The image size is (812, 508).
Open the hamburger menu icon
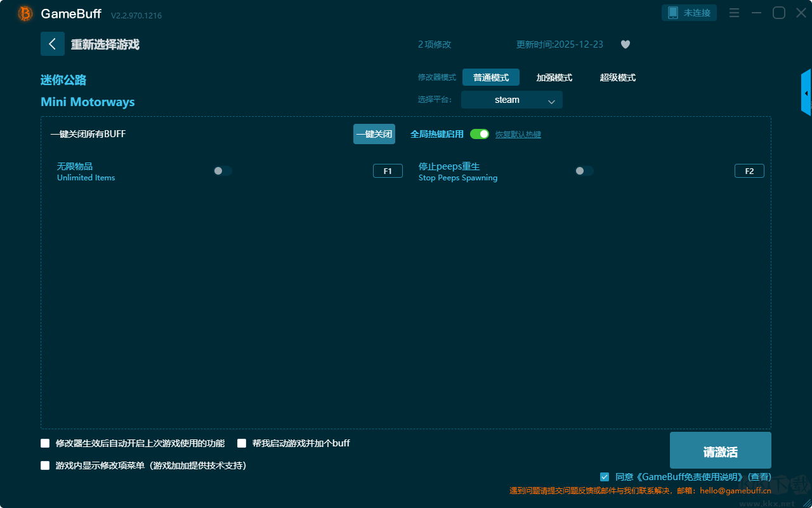click(734, 13)
